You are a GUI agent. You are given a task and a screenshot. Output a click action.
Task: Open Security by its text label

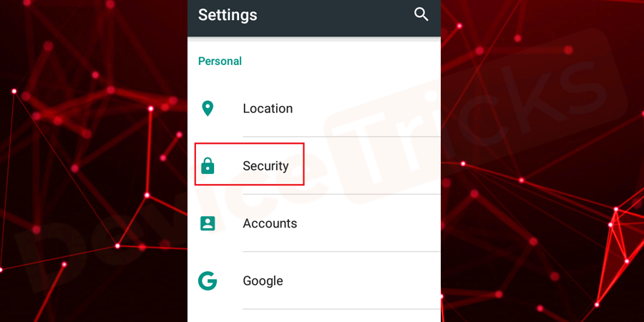coord(265,166)
